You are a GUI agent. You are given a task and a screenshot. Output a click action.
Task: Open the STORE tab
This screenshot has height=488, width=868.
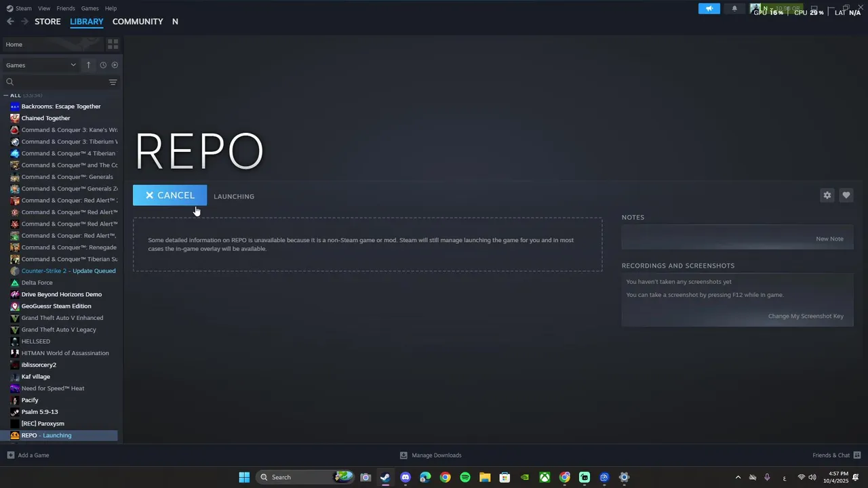coord(47,22)
